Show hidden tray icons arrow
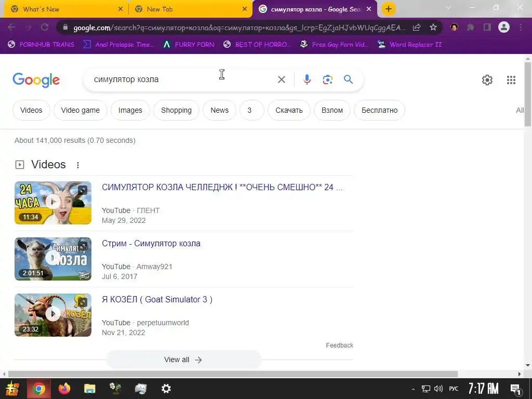The image size is (532, 399). pyautogui.click(x=413, y=389)
